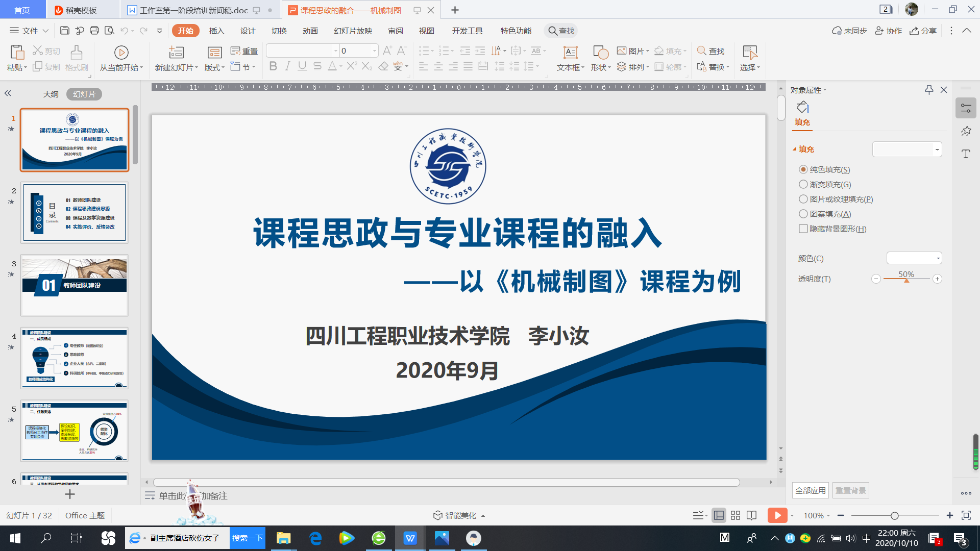Click the New Slide icon
Screen dimensions: 980x551
click(x=176, y=53)
